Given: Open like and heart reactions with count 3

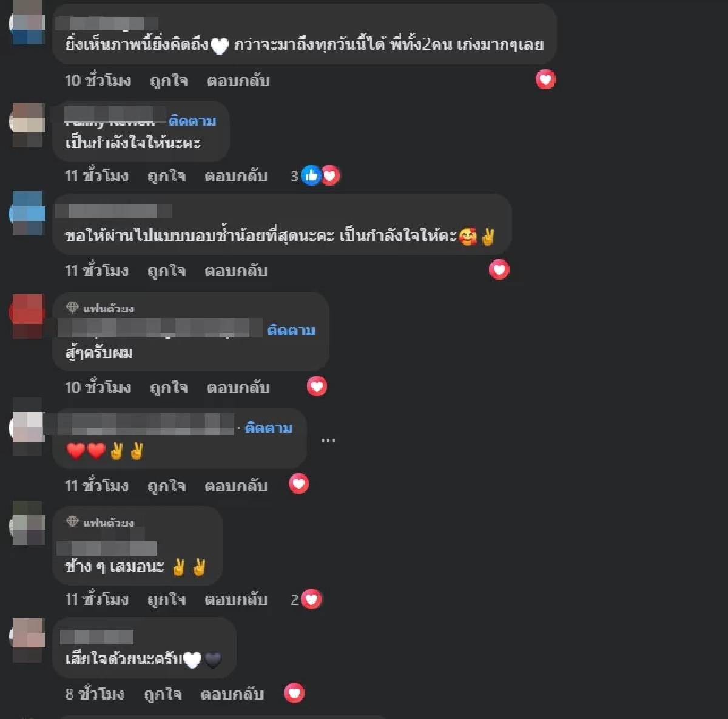Looking at the screenshot, I should pyautogui.click(x=315, y=176).
